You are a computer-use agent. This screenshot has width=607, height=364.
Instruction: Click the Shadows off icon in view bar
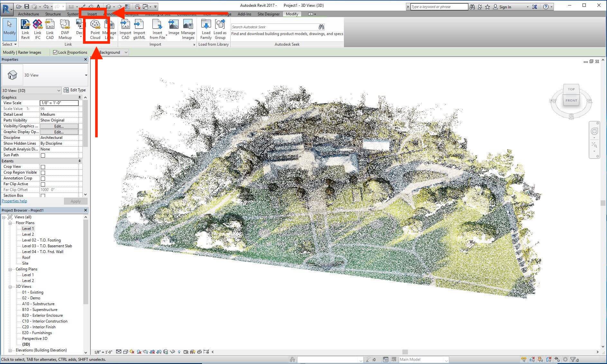click(139, 352)
